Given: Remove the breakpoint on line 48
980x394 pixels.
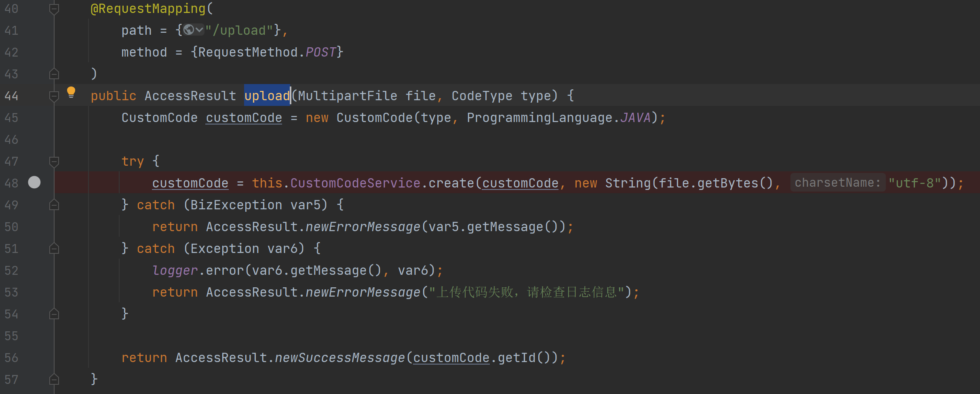Looking at the screenshot, I should point(34,183).
